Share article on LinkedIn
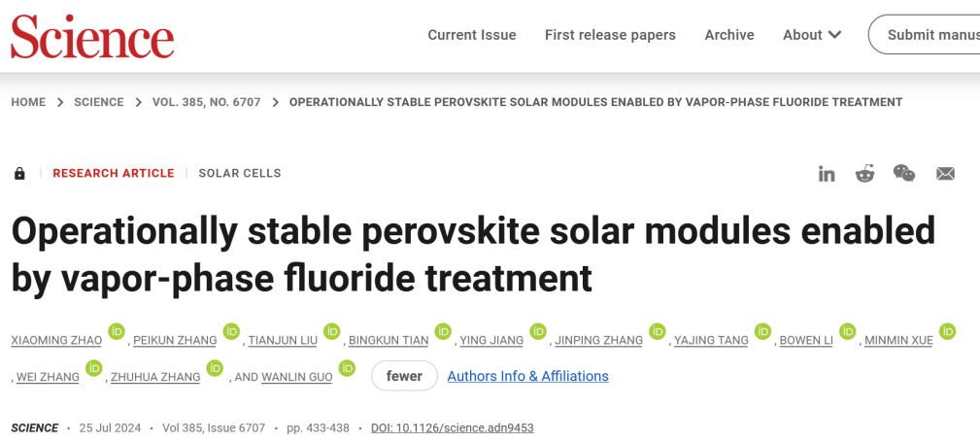Screen dimensions: 980x442 coord(827,174)
